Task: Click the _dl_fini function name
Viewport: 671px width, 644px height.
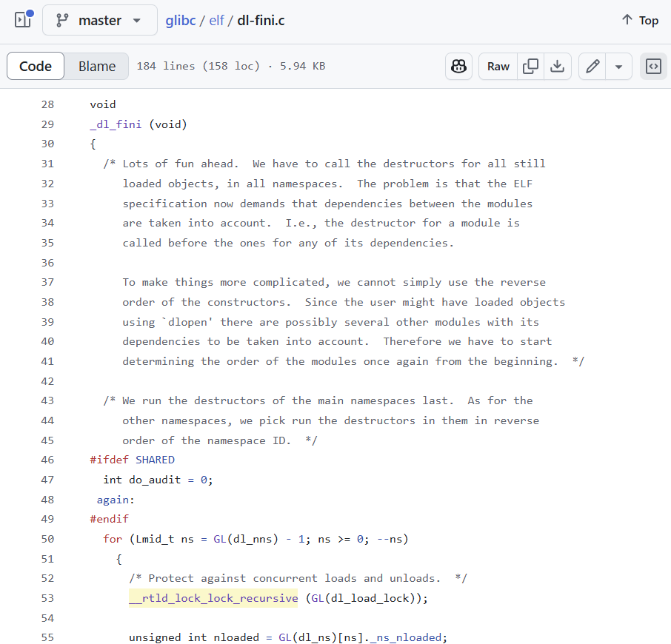Action: click(116, 124)
